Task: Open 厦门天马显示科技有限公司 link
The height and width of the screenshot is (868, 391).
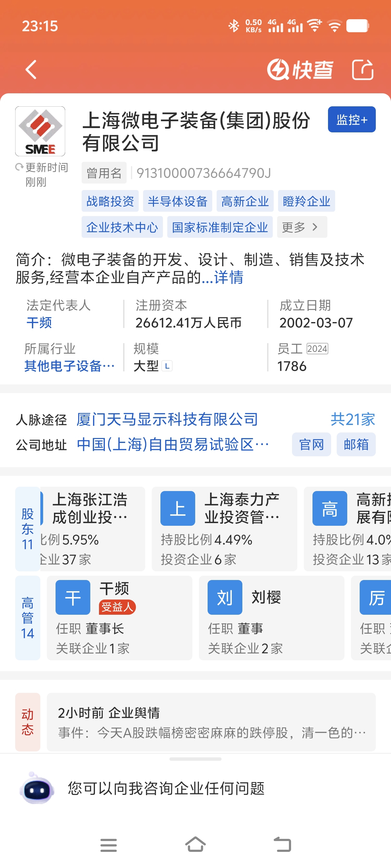Action: [167, 420]
